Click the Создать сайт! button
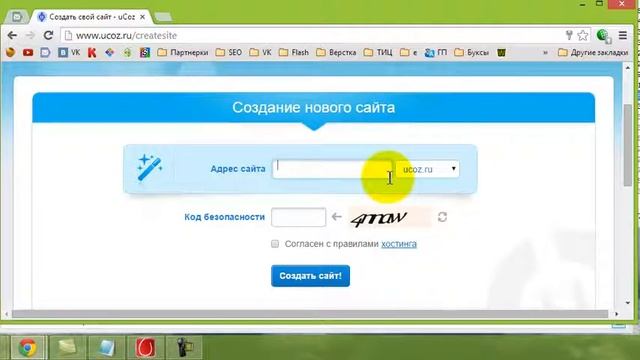Screen dimensions: 640x360 310,276
